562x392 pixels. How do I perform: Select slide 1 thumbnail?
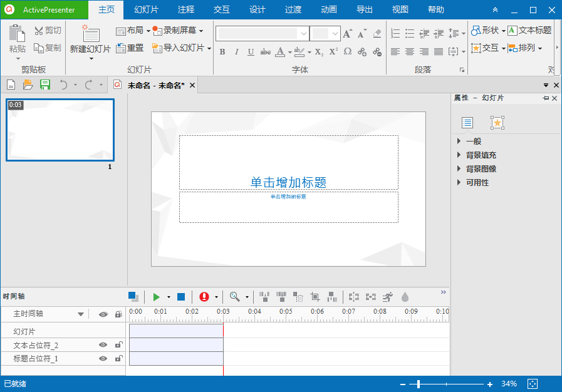(60, 130)
